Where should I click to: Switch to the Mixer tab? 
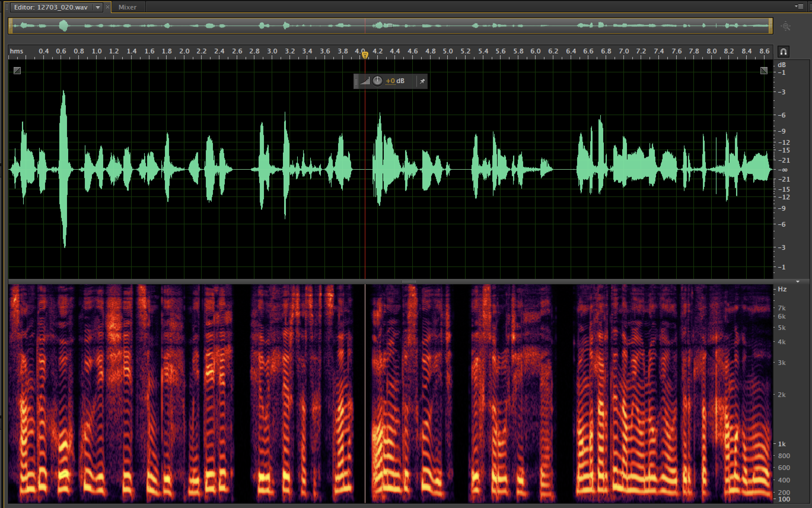coord(127,7)
